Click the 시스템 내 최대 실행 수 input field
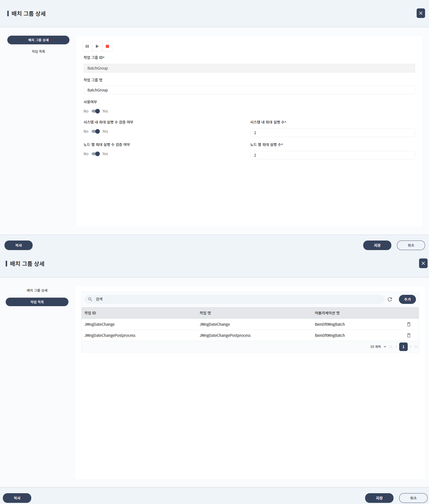The image size is (429, 504). [x=332, y=133]
